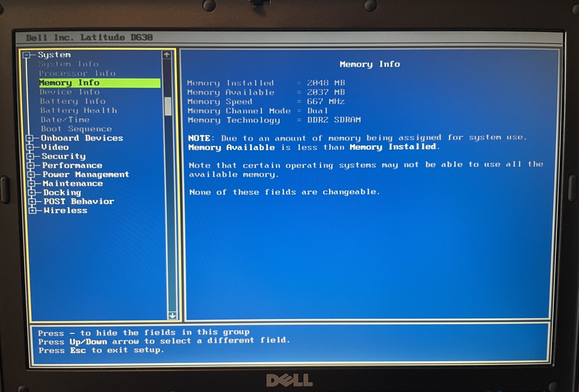Expand the Maintenance tree node
This screenshot has height=392, width=579.
coord(31,183)
